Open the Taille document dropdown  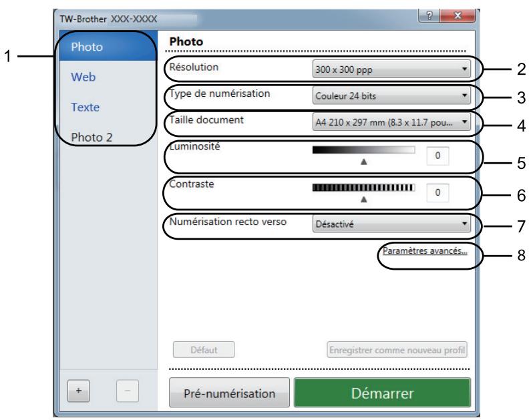click(391, 122)
